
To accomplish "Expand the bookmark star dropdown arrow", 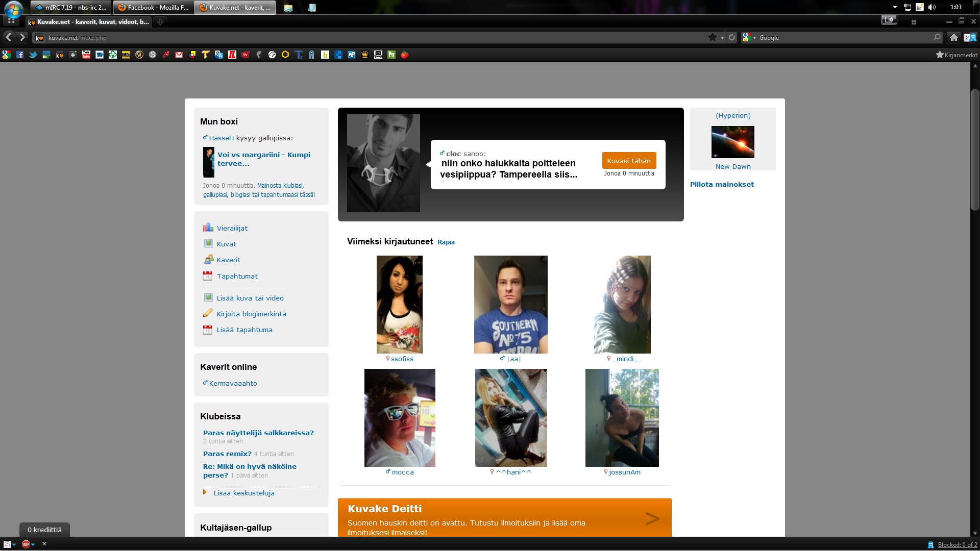I will pyautogui.click(x=722, y=38).
